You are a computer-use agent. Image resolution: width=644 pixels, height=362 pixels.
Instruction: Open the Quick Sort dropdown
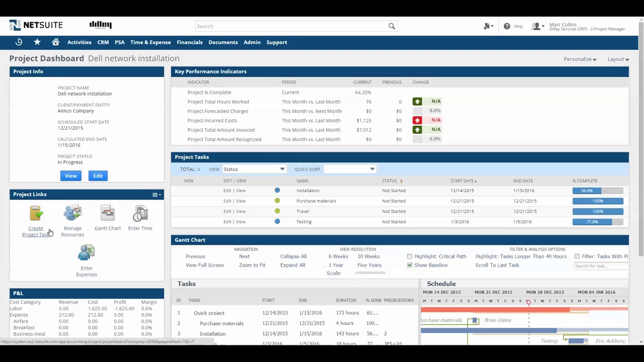pos(350,169)
